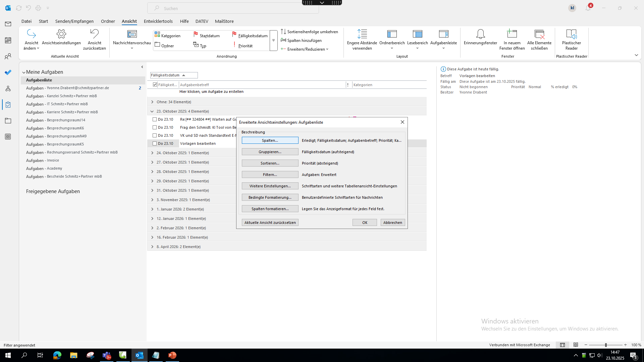
Task: Switch to Mail in left sidebar
Action: coord(8,24)
